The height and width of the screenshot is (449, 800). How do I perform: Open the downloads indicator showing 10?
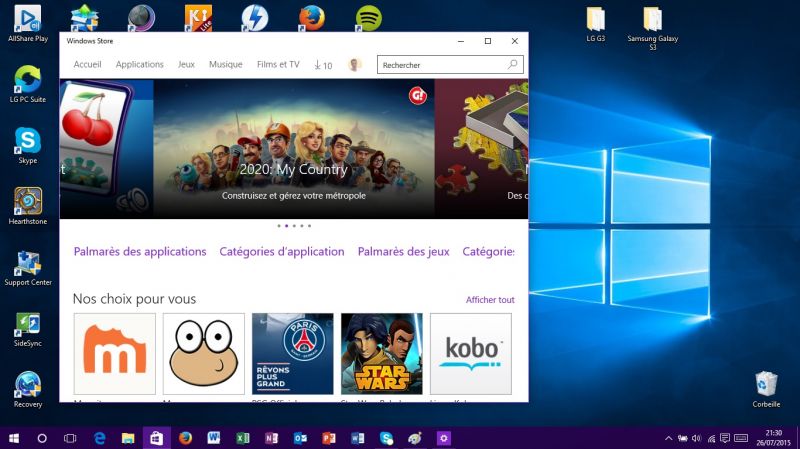coord(323,65)
